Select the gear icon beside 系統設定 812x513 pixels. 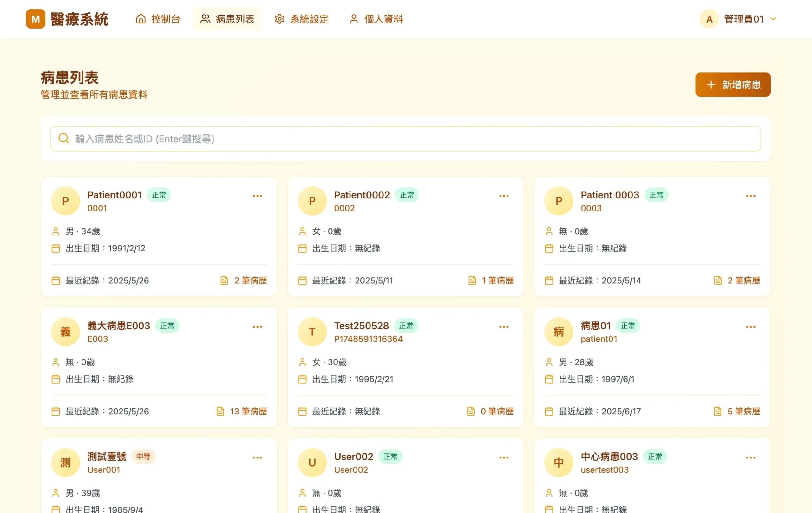279,19
